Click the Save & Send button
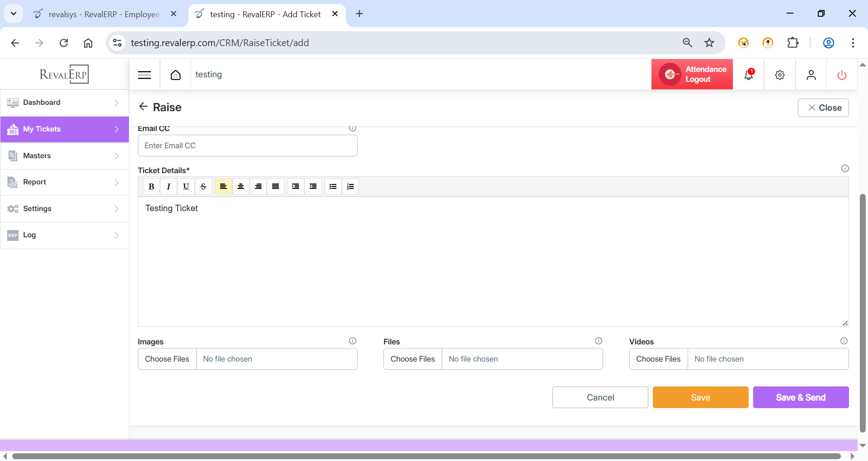The image size is (868, 461). pos(801,397)
